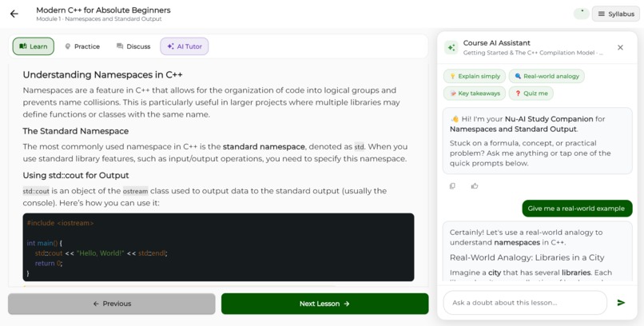Tap the Quiz me quick prompt
The height and width of the screenshot is (326, 644).
(x=531, y=93)
